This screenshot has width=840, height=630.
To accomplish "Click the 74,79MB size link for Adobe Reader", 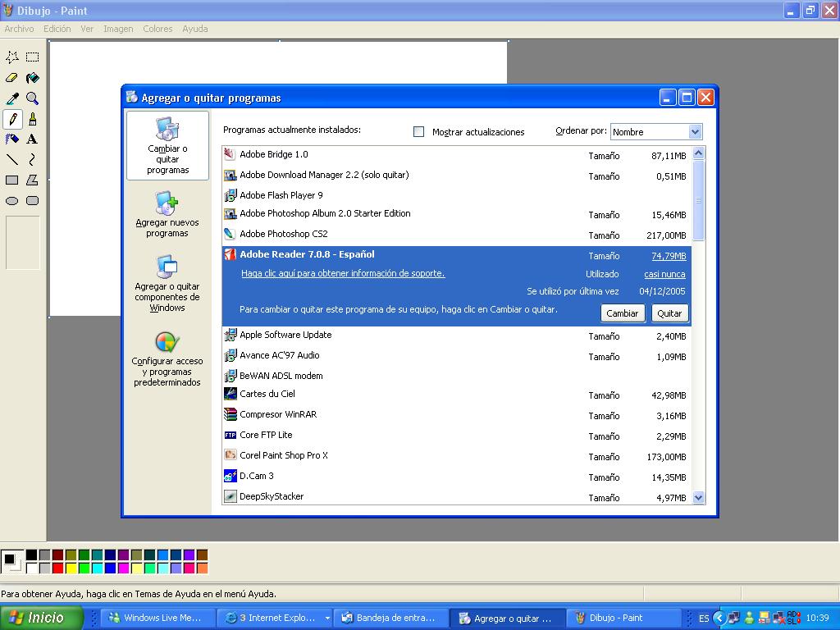I will [x=669, y=256].
